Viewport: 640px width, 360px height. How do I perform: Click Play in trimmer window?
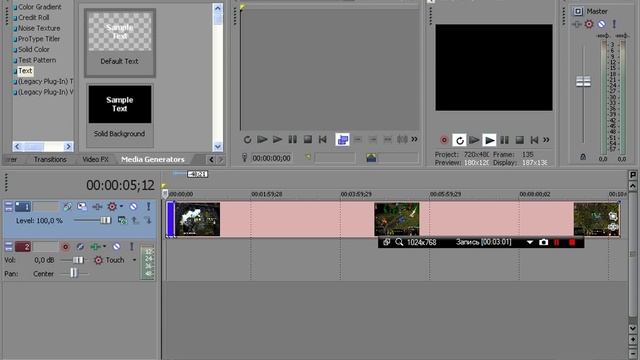coord(277,140)
